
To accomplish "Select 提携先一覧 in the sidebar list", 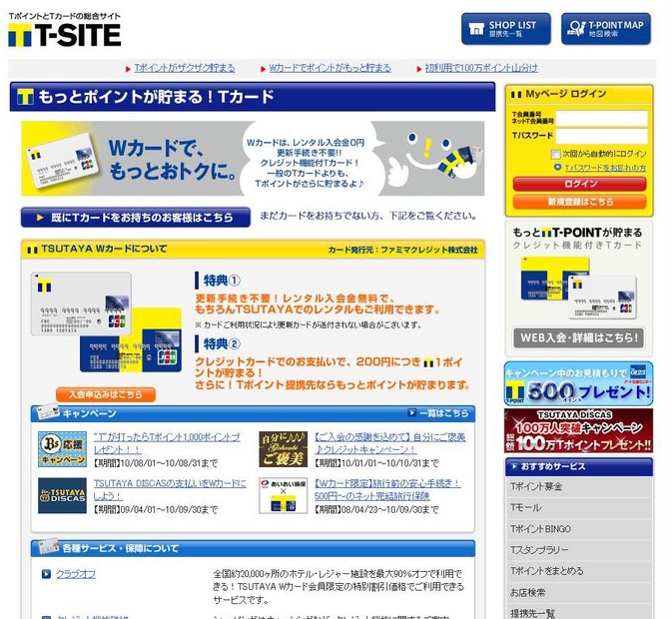I will point(579,612).
